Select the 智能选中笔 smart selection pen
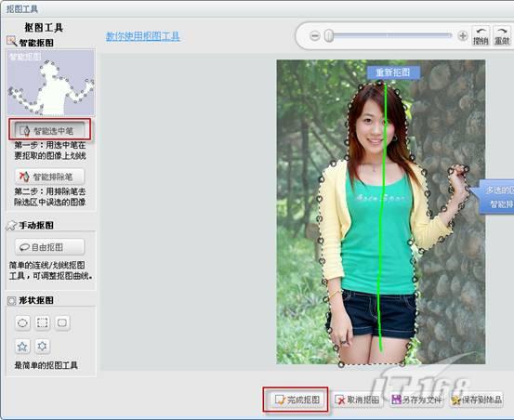The width and height of the screenshot is (514, 420). (x=49, y=131)
